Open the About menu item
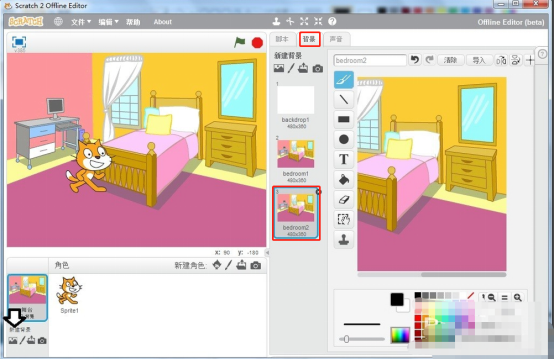Viewport: 554px width, 360px height. tap(163, 22)
